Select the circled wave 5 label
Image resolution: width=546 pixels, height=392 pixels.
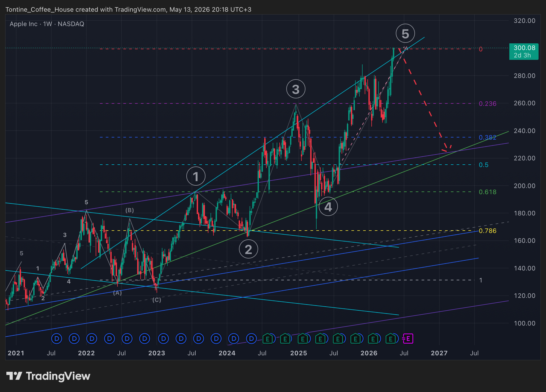pyautogui.click(x=405, y=34)
